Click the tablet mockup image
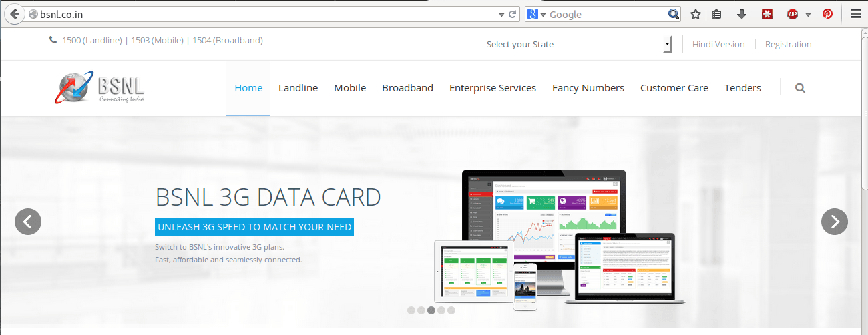Screen dimensions: 868x335 471,272
